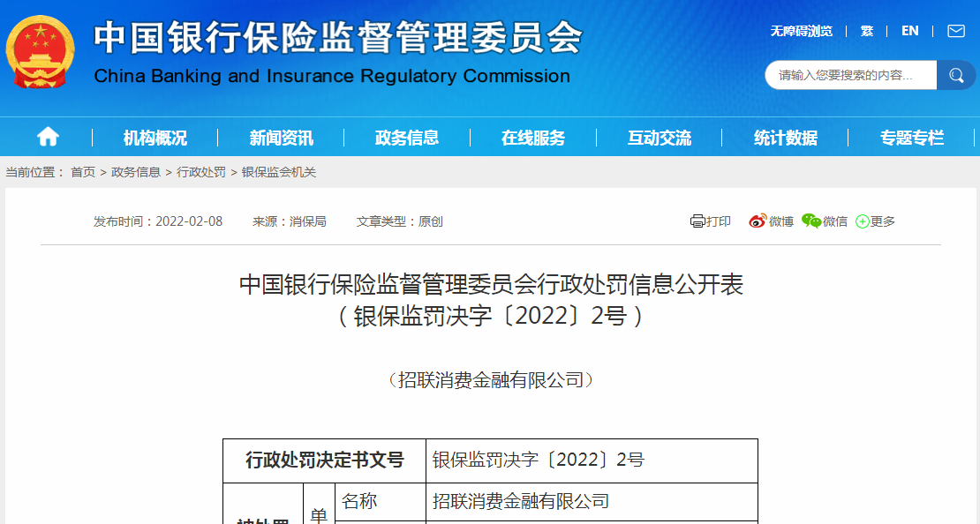
Task: Click the 当前位置 breadcrumb label
Action: pos(35,172)
